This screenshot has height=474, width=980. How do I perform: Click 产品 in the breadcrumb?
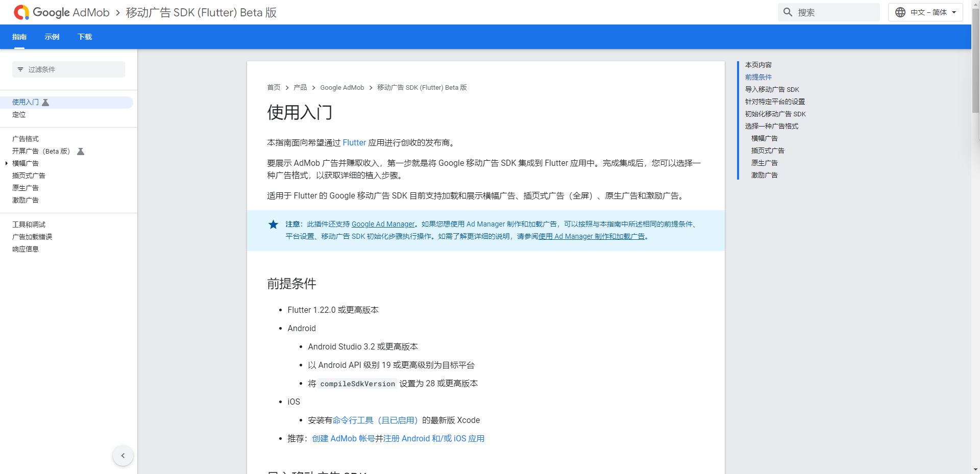(300, 87)
